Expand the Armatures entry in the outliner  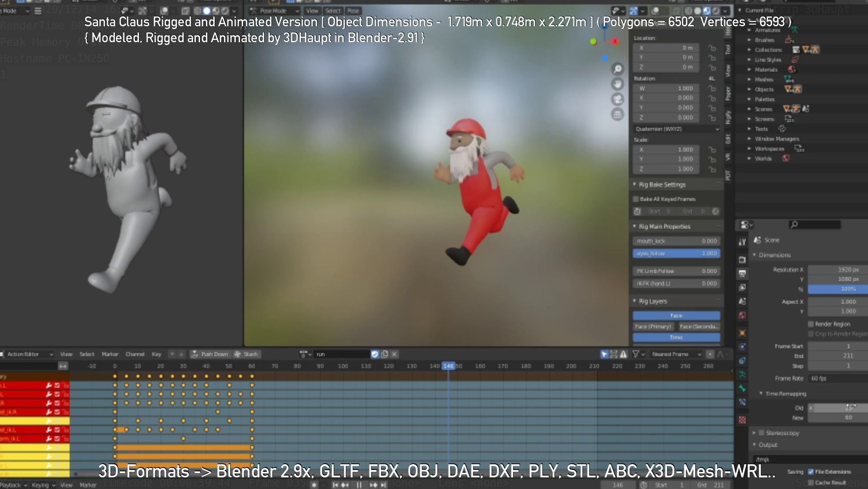click(749, 30)
